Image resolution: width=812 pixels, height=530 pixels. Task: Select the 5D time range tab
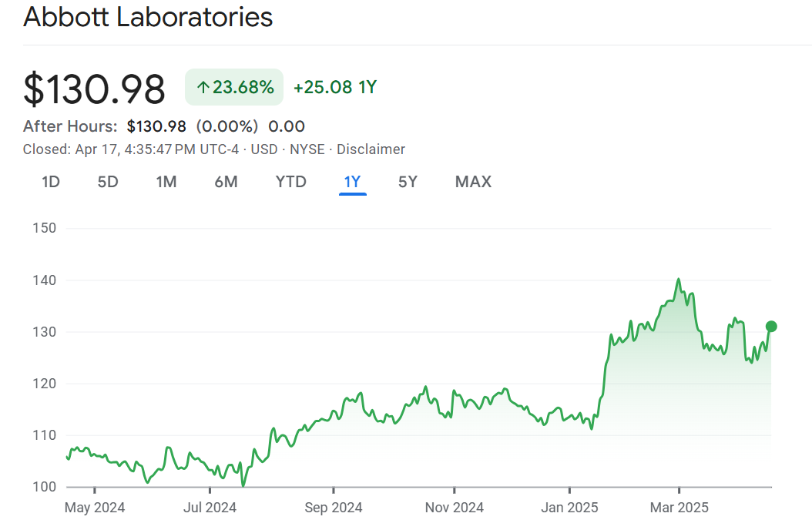coord(108,182)
